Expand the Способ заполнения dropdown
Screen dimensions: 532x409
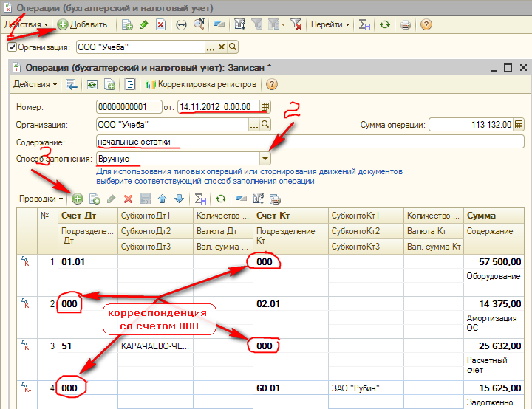click(x=265, y=159)
